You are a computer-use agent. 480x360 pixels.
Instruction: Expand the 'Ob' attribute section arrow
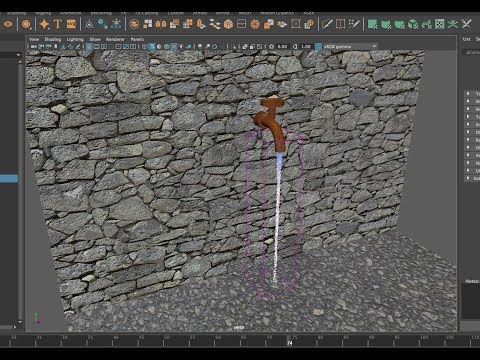[468, 147]
